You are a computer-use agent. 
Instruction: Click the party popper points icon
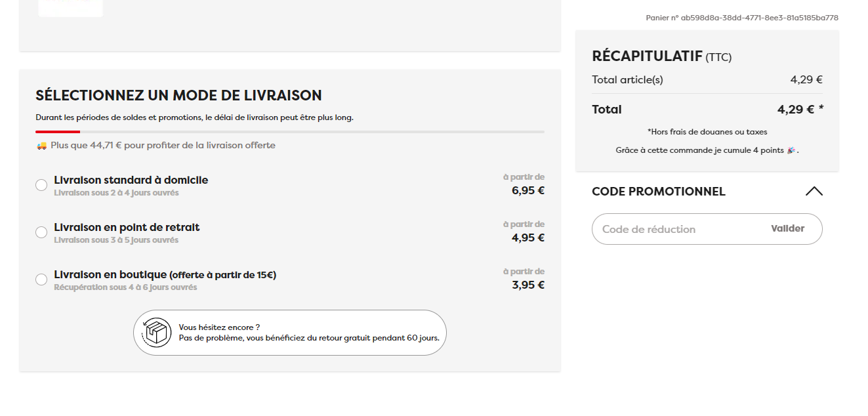tap(791, 150)
